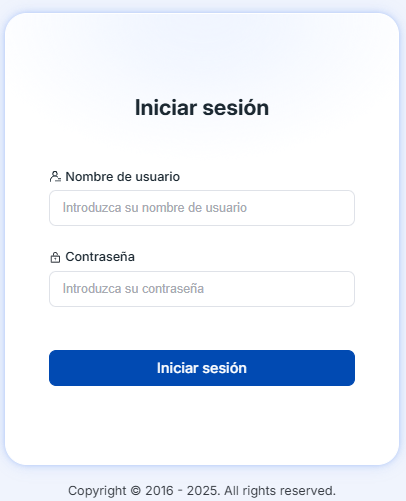This screenshot has width=406, height=501.
Task: Click 'All rights reserved.' in the footer
Action: [280, 491]
